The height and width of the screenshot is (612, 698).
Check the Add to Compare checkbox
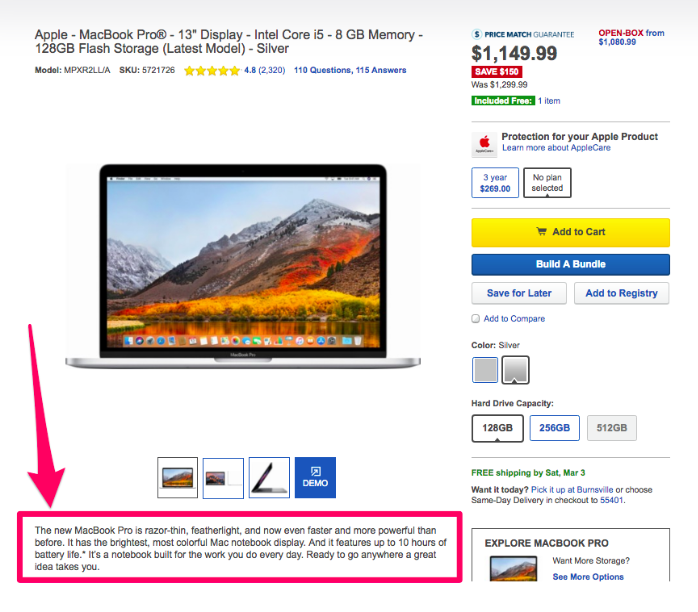tap(476, 319)
